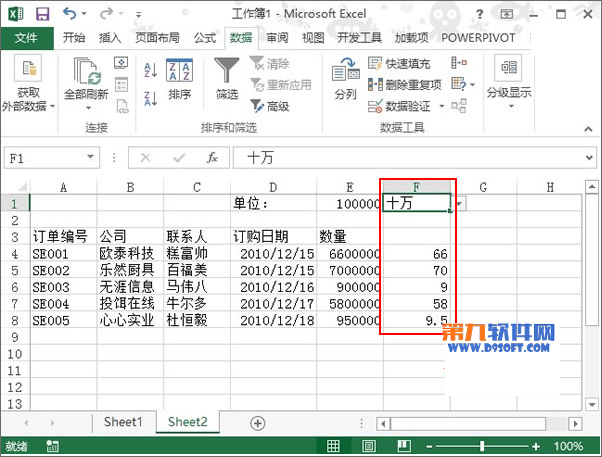Sort descending Z to A
The width and height of the screenshot is (602, 457).
tap(150, 98)
